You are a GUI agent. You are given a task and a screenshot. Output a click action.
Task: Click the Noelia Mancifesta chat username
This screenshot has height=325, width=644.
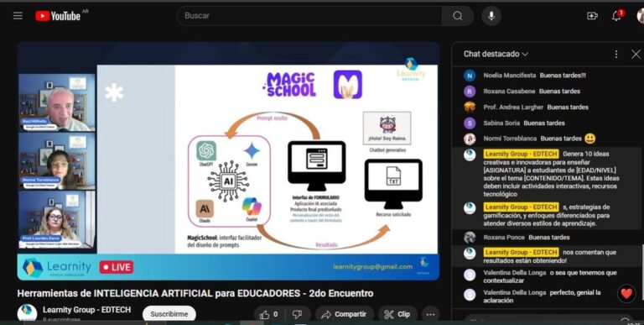pyautogui.click(x=509, y=76)
